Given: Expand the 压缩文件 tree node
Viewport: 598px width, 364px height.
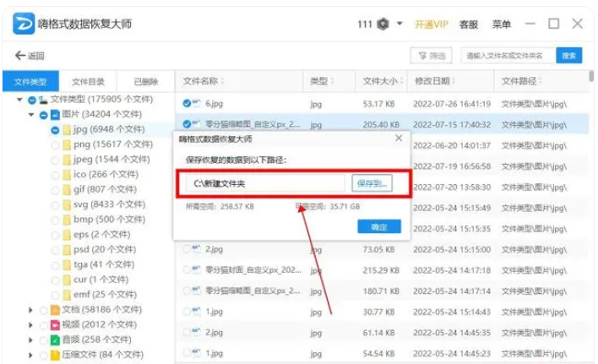Looking at the screenshot, I should click(32, 354).
